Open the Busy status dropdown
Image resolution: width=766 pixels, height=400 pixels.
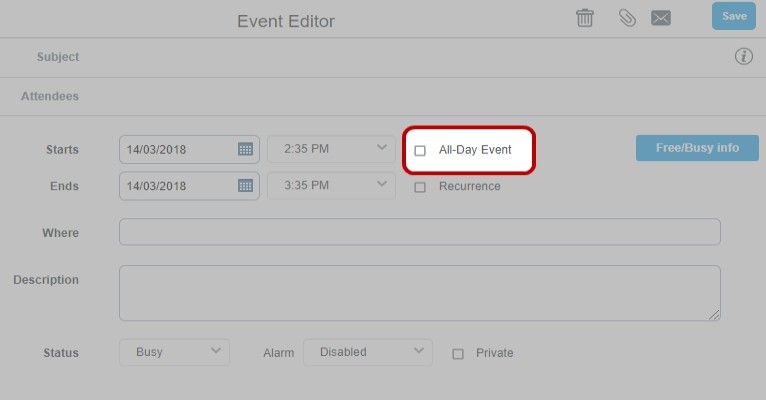click(174, 352)
